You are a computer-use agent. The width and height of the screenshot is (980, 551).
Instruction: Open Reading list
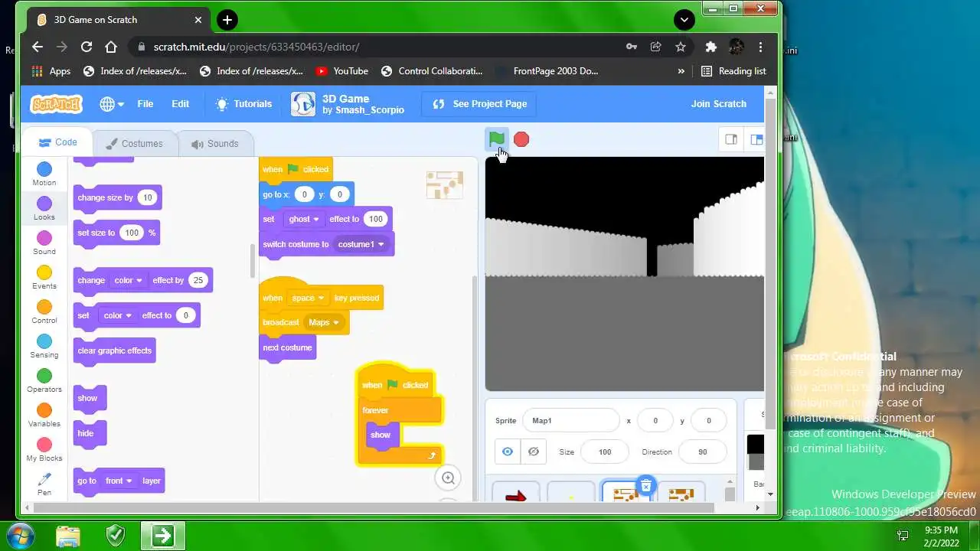(733, 71)
